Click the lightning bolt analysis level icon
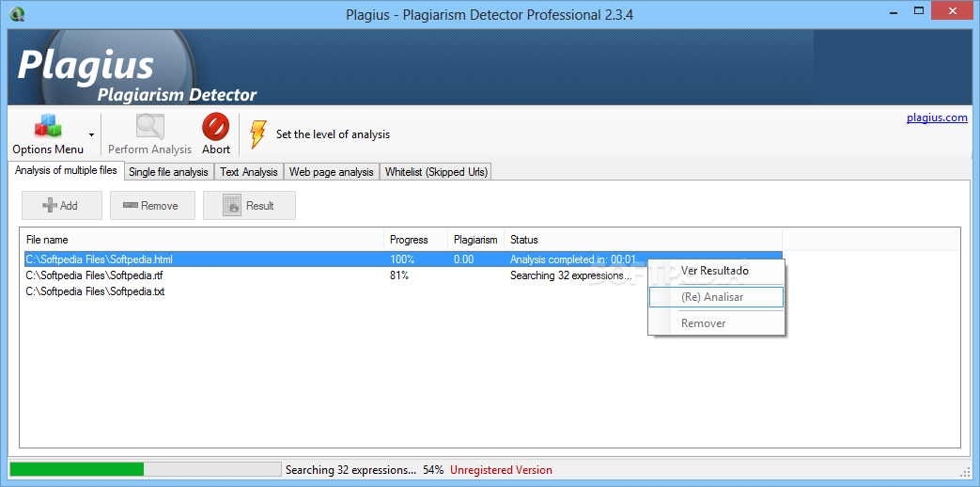Screen dimensions: 980x487 point(257,134)
